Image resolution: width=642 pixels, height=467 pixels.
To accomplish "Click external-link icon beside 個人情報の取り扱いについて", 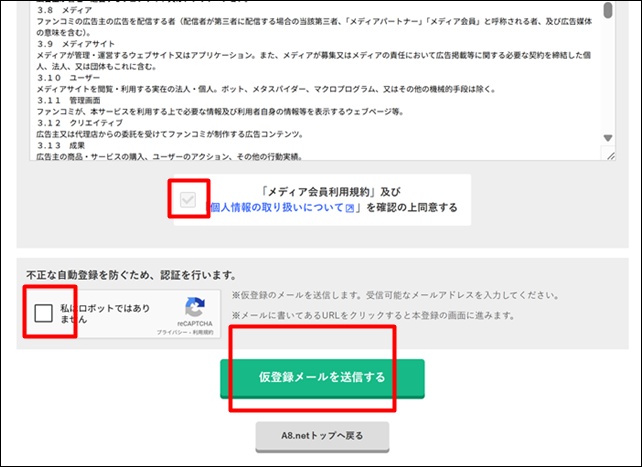I will click(x=350, y=208).
